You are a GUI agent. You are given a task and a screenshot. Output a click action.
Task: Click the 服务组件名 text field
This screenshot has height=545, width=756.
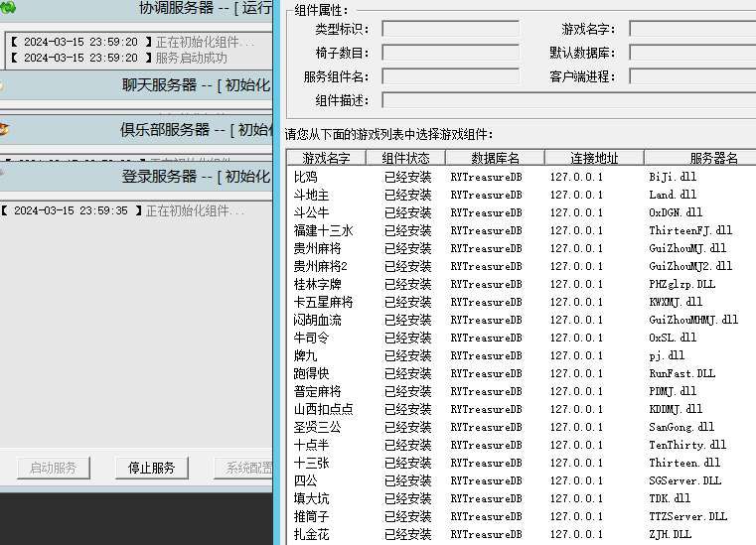[x=450, y=76]
